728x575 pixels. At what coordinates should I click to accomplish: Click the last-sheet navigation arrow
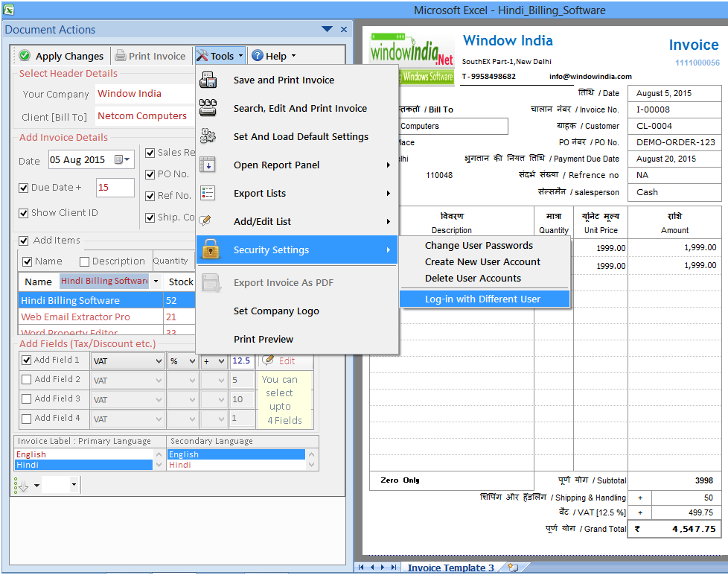tap(394, 567)
